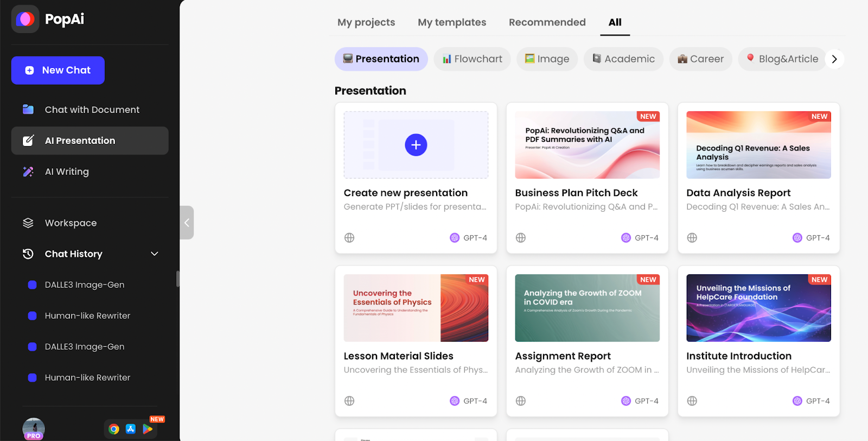Screen dimensions: 868x441
Task: Open Assignment Report thumbnail
Action: [588, 308]
